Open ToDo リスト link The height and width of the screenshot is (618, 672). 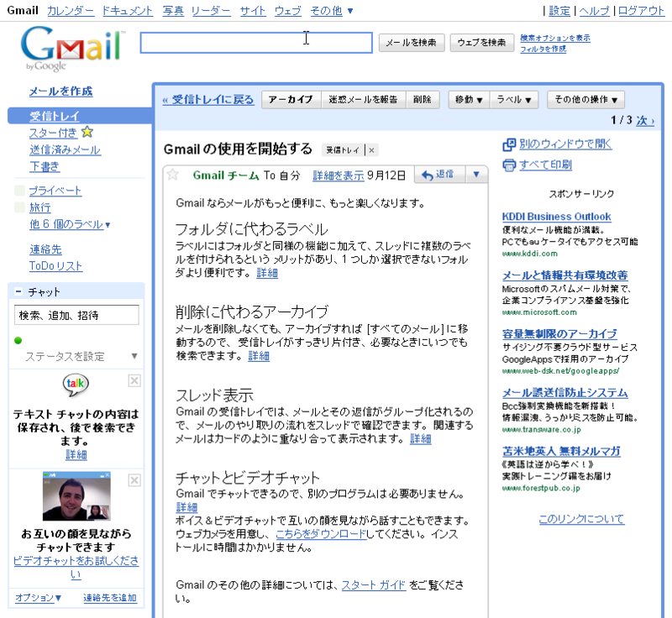[55, 266]
